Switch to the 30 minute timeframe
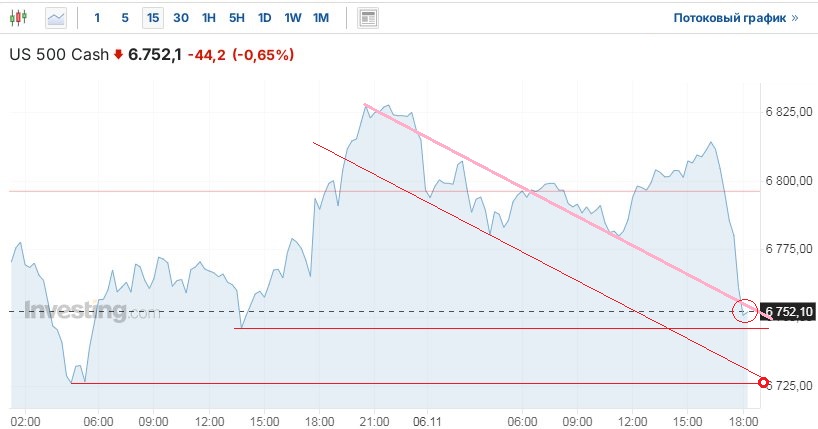 180,18
